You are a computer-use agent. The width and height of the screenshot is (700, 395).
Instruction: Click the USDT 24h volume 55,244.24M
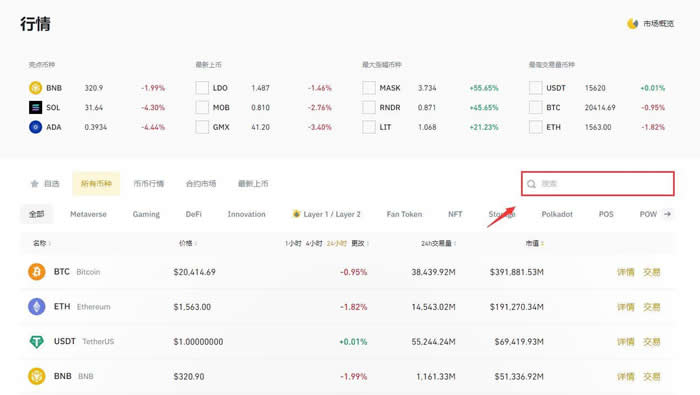433,341
